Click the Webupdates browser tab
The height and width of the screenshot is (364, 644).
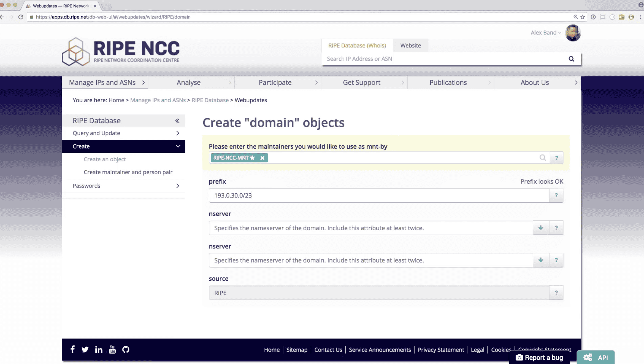pyautogui.click(x=61, y=6)
